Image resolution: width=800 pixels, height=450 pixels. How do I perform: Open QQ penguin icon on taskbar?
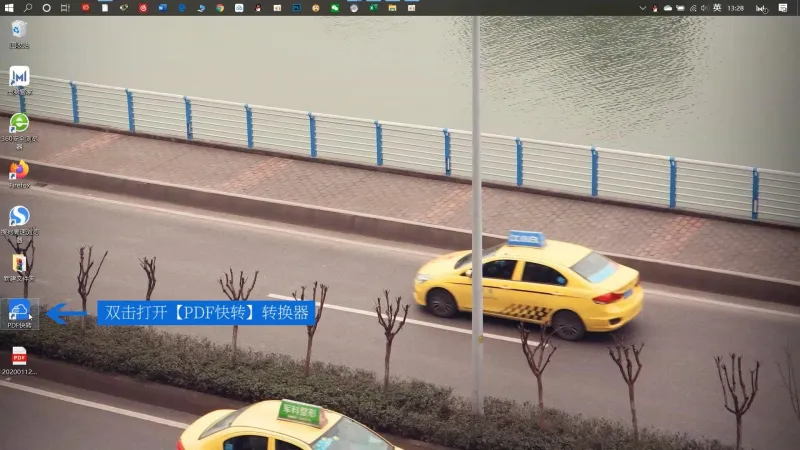(258, 8)
